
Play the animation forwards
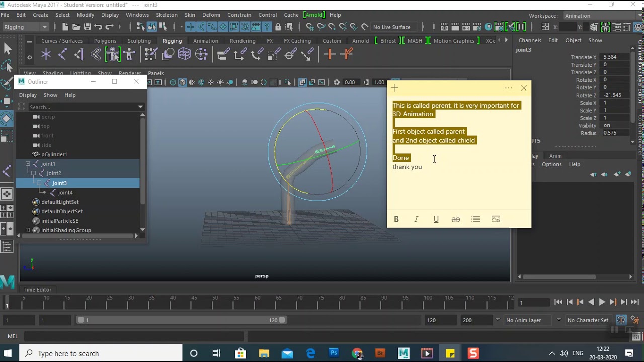tap(602, 302)
